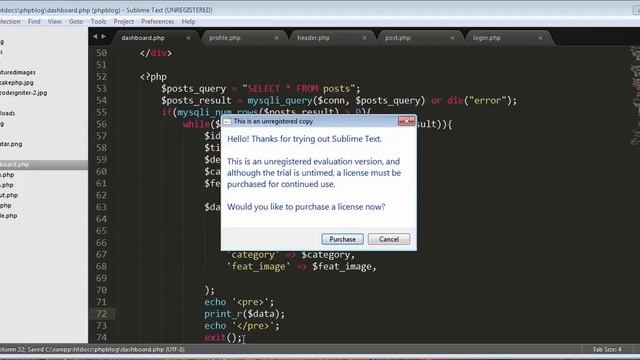Switch to the dashboard.php tab
The image size is (640, 360).
143,38
